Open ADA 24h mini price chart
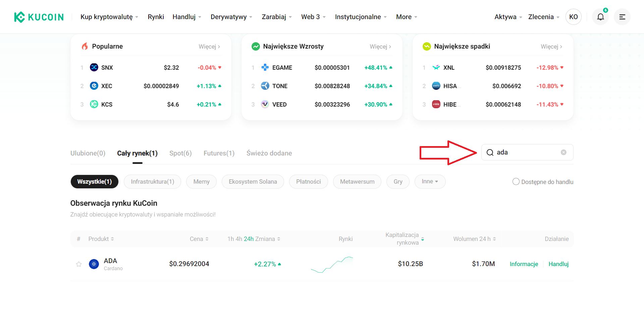The height and width of the screenshot is (314, 644). 332,264
